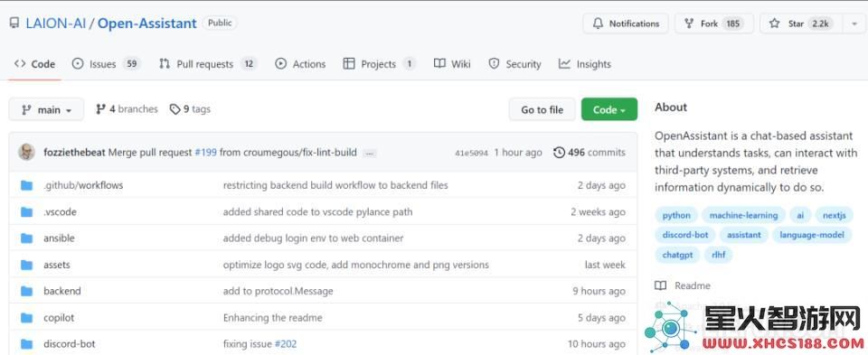
Task: Open the backend folder name
Action: 62,291
